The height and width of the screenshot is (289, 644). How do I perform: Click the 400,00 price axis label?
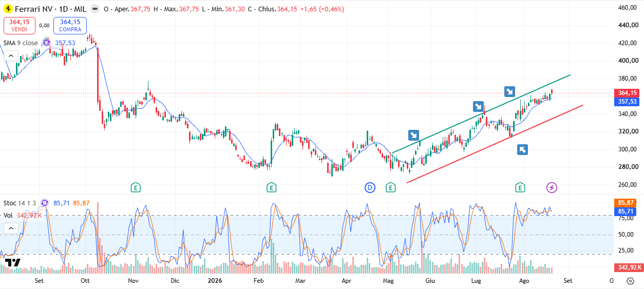[628, 61]
